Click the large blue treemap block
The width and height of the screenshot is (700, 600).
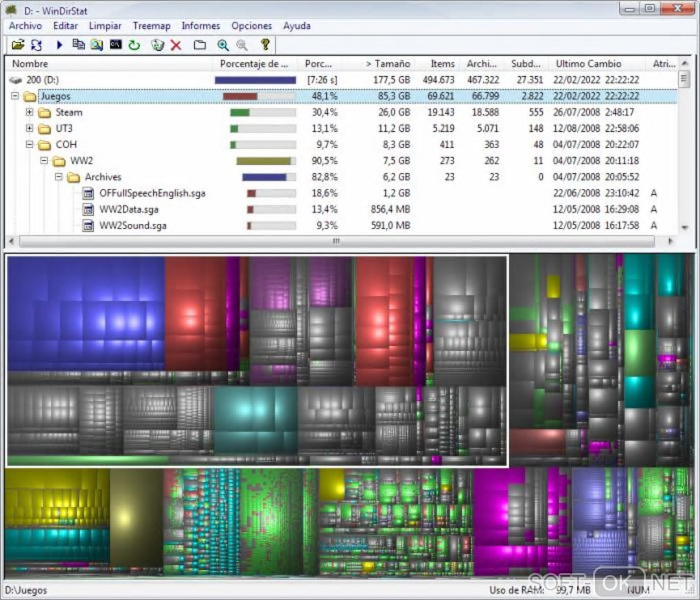click(x=86, y=312)
